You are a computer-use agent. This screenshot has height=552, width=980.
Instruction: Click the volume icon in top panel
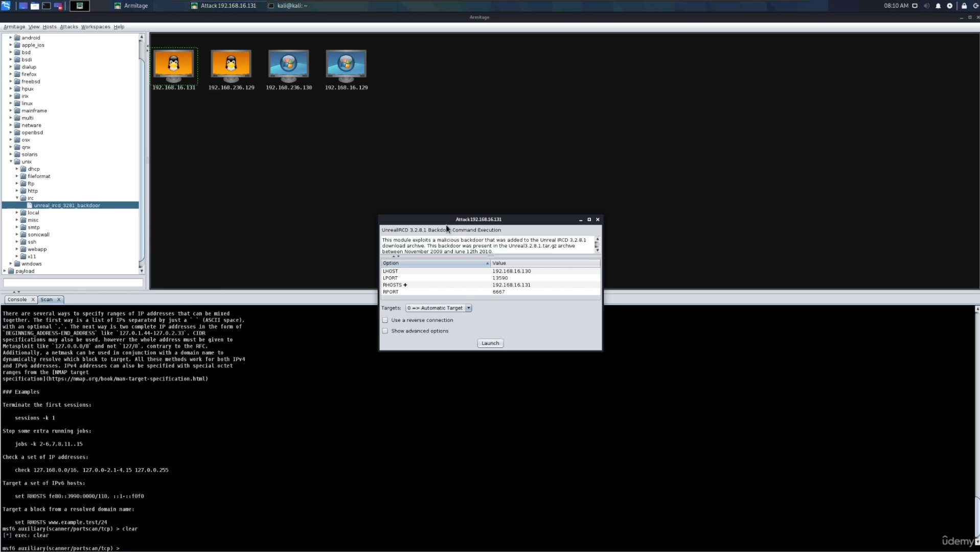point(926,6)
